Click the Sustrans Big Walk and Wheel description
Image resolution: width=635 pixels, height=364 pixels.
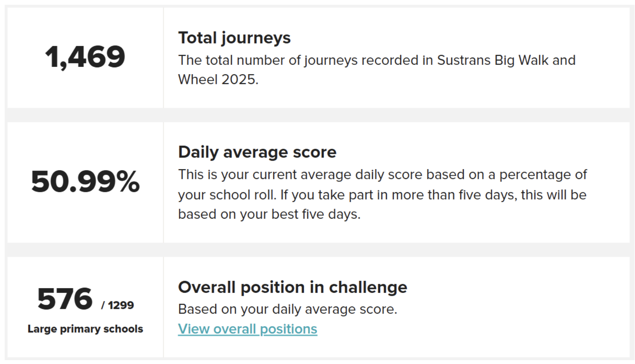[377, 69]
